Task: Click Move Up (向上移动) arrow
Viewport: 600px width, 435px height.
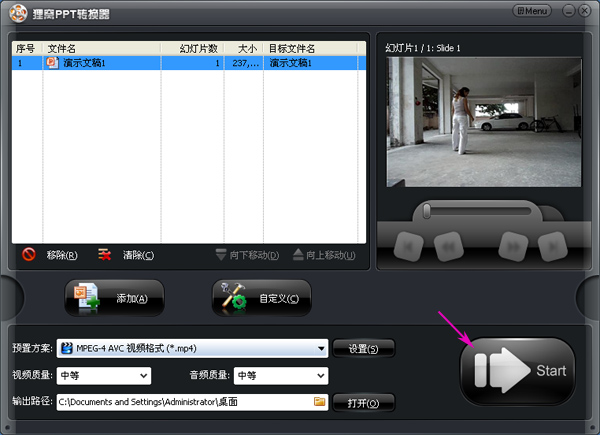Action: pyautogui.click(x=298, y=254)
